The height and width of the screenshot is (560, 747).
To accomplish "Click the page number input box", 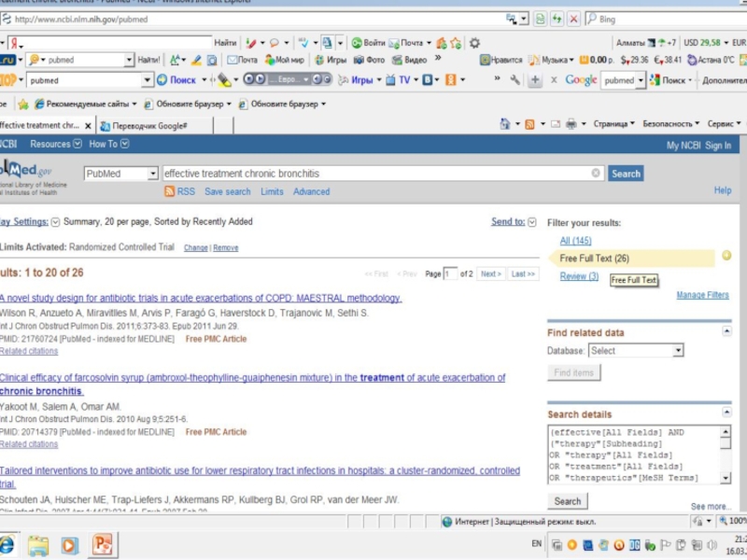I will tap(450, 273).
